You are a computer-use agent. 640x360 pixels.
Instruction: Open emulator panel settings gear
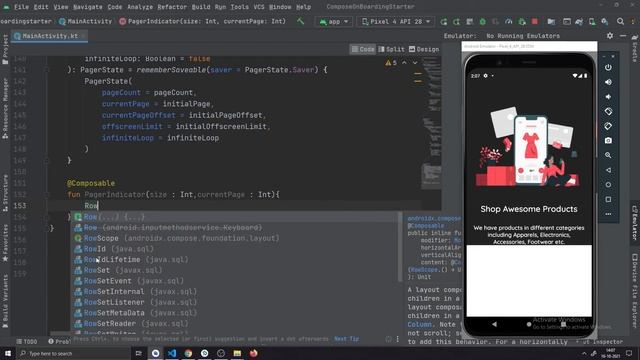tap(610, 36)
